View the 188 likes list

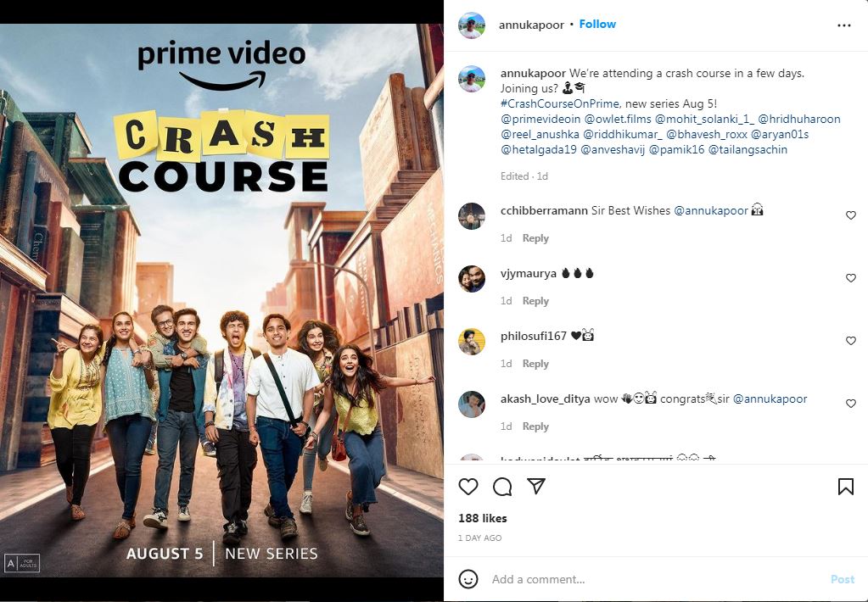[x=483, y=518]
